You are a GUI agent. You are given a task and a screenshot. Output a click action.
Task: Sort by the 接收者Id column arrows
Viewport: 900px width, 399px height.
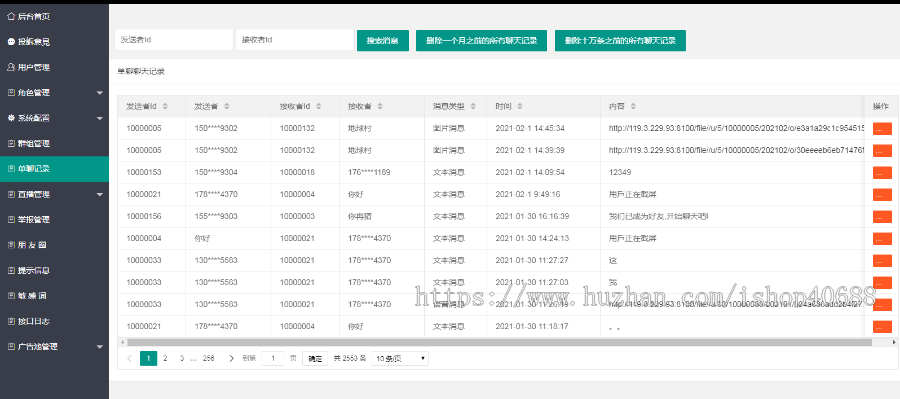click(319, 106)
